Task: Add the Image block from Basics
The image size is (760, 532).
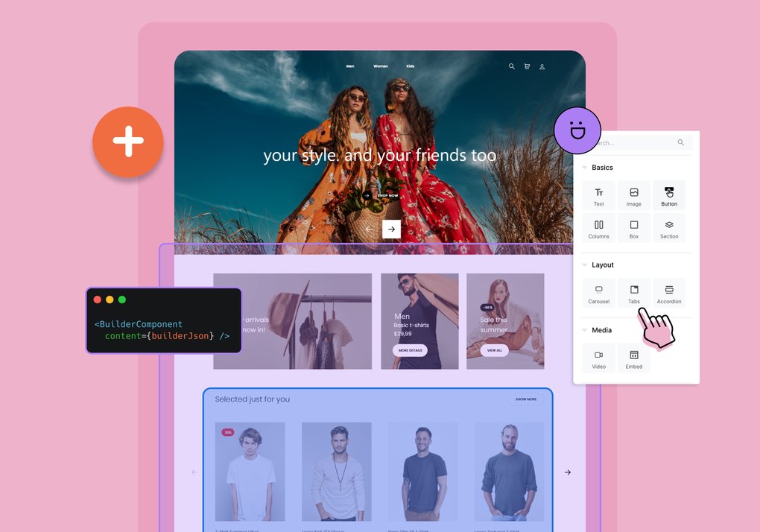Action: 633,195
